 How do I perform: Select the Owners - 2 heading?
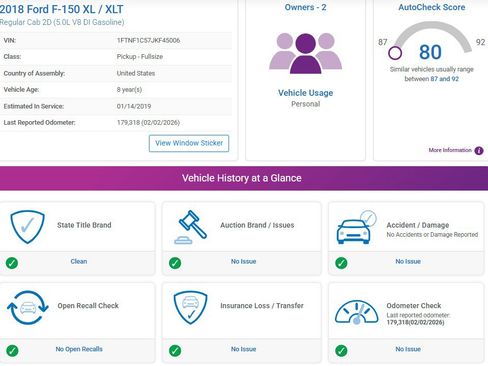tap(305, 7)
